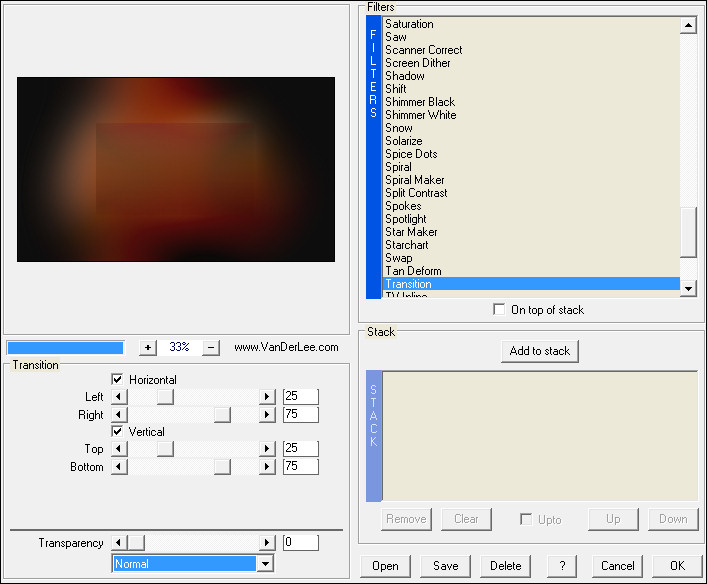
Task: Click the Up button
Action: (613, 519)
